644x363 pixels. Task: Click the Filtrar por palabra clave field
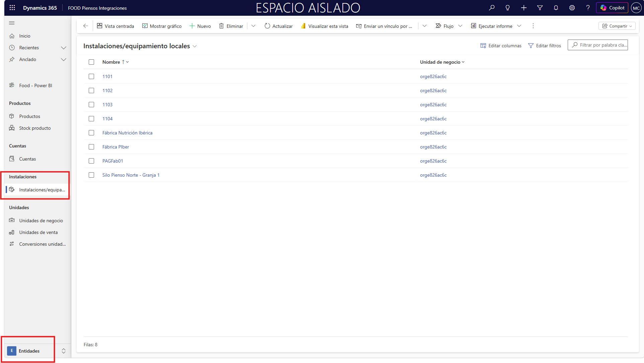[601, 45]
